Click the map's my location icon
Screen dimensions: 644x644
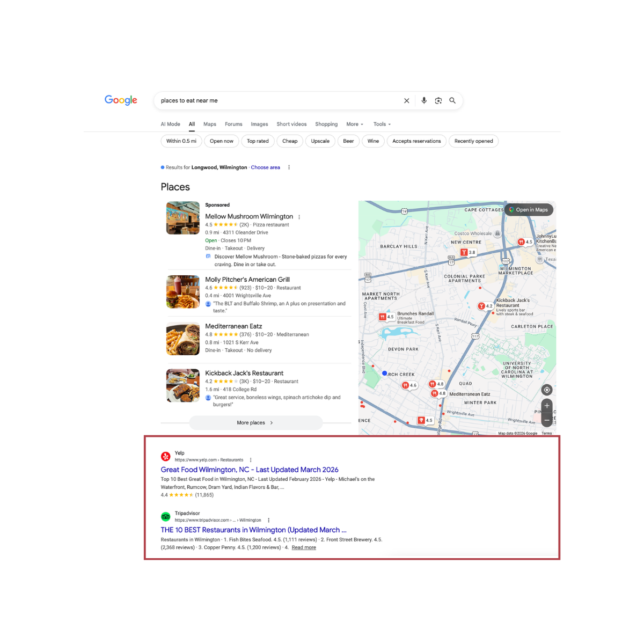546,390
